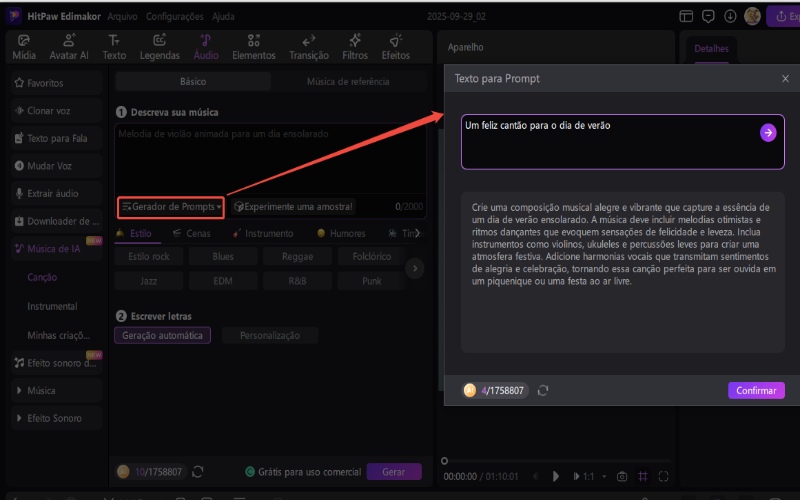Open the Transição transitions panel
This screenshot has height=500, width=800.
point(309,47)
